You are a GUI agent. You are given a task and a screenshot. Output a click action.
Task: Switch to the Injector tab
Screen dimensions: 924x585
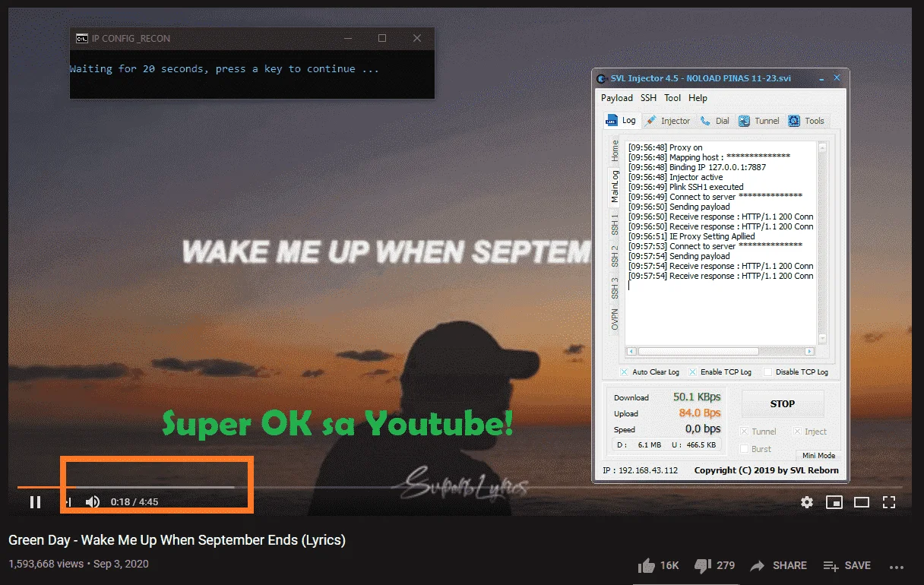[x=668, y=121]
